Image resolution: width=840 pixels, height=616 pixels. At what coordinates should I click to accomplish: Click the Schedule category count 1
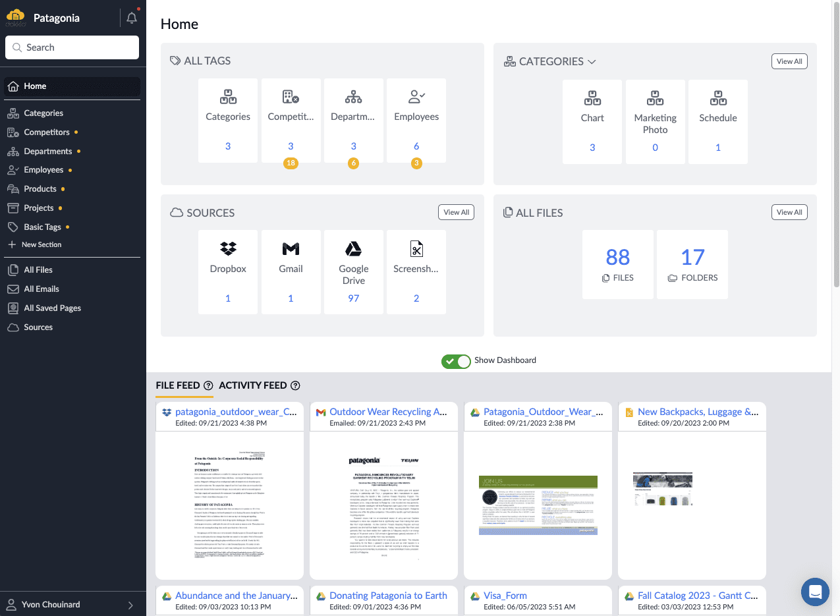click(x=718, y=148)
